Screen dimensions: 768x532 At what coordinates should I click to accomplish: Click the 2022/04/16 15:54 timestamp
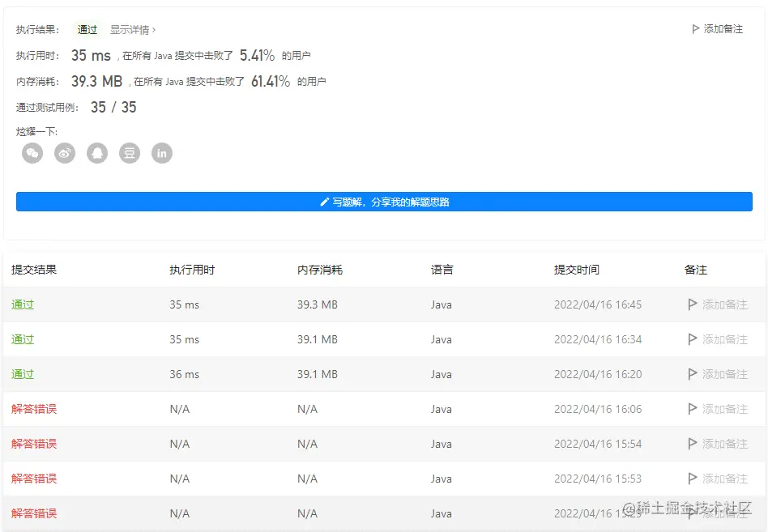tap(598, 444)
